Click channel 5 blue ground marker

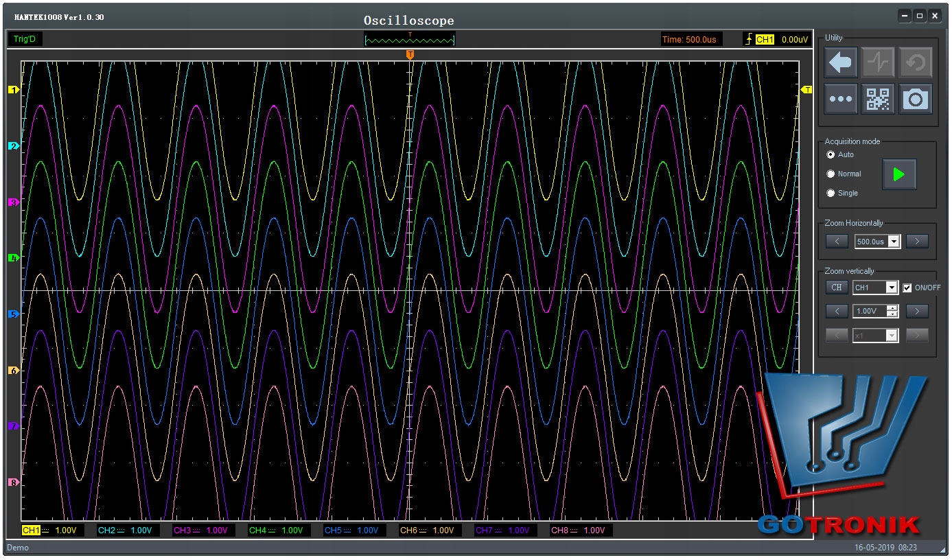13,314
